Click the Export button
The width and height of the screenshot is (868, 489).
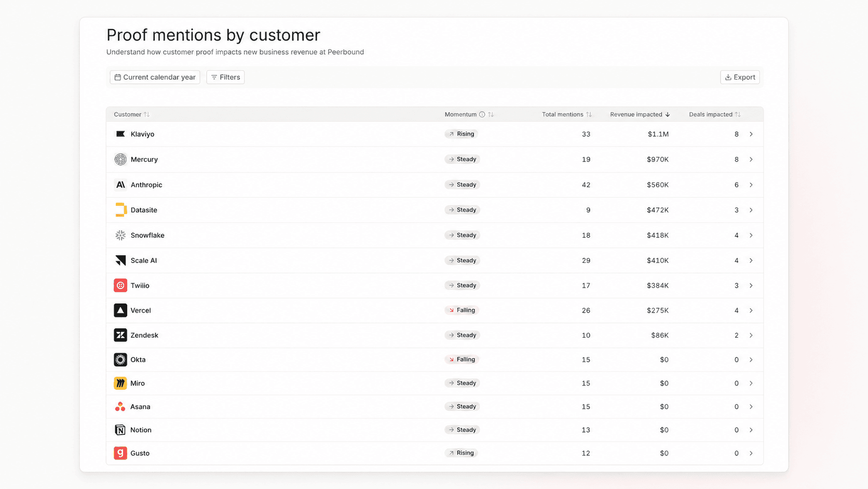tap(740, 77)
